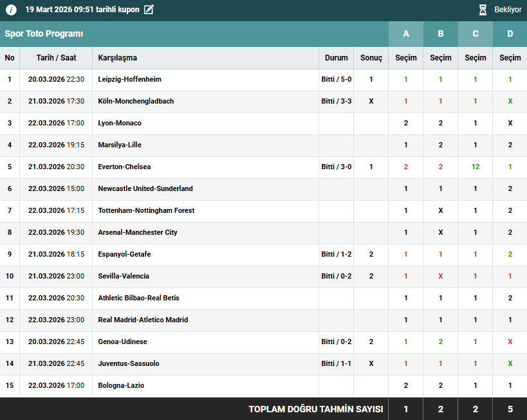
Task: Open column D header
Action: 510,34
